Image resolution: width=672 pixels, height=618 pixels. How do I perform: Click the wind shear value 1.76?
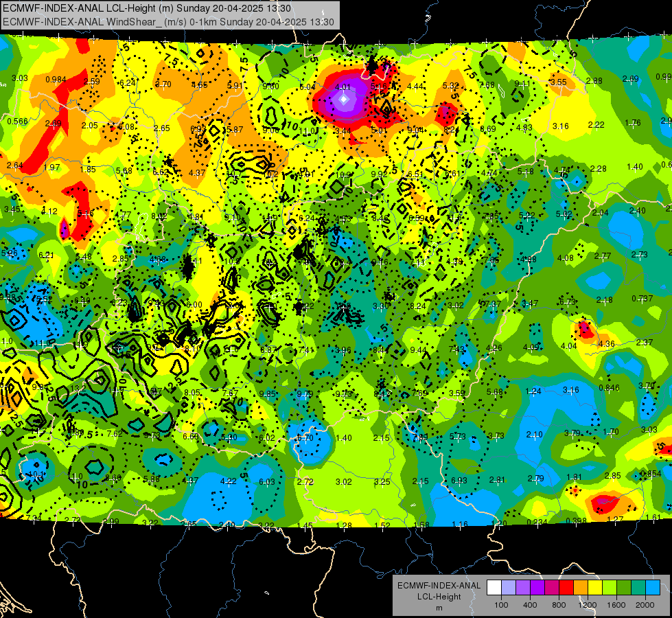(x=633, y=123)
